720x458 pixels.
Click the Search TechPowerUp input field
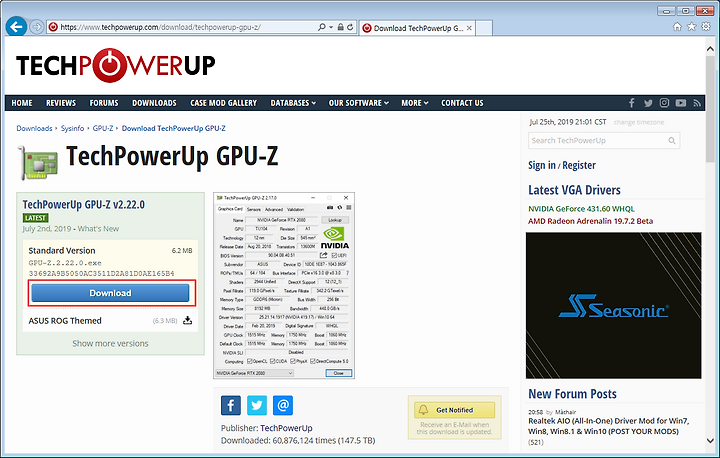[x=604, y=141]
